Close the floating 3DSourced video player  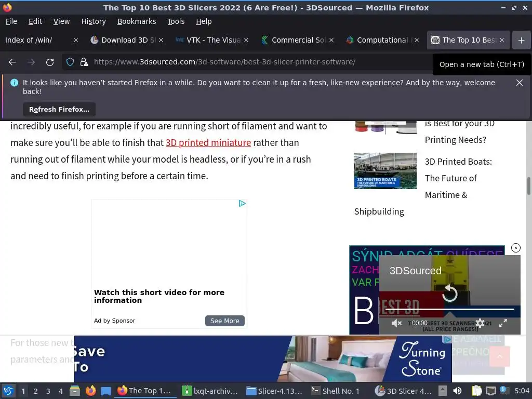(x=516, y=248)
